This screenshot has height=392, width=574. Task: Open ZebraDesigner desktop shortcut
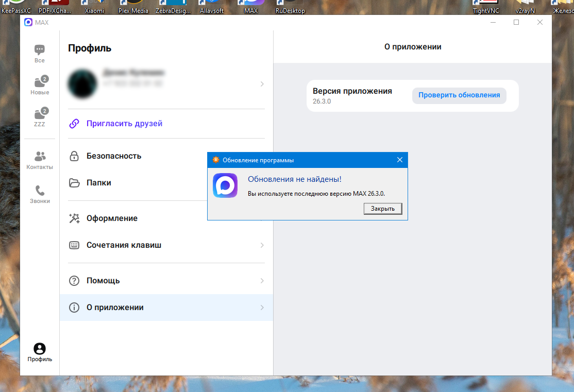[173, 7]
